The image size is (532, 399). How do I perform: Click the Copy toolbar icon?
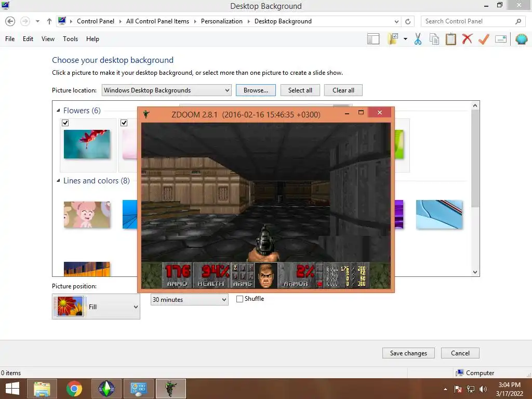(434, 39)
